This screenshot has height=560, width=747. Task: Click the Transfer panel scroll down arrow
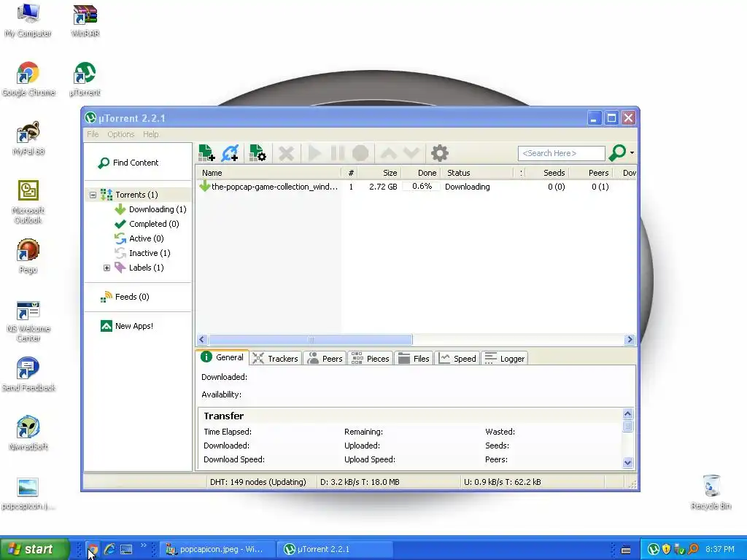pos(628,462)
